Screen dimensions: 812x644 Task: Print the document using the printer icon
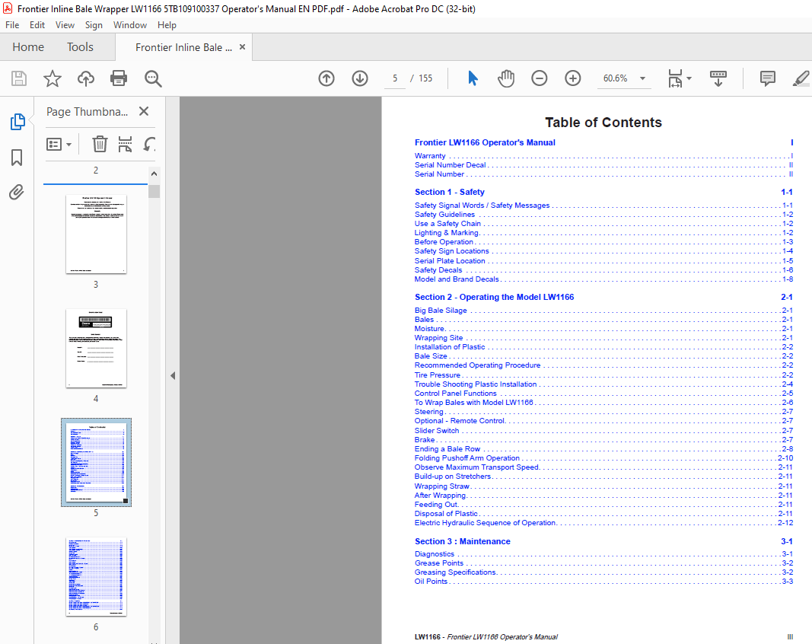[119, 78]
